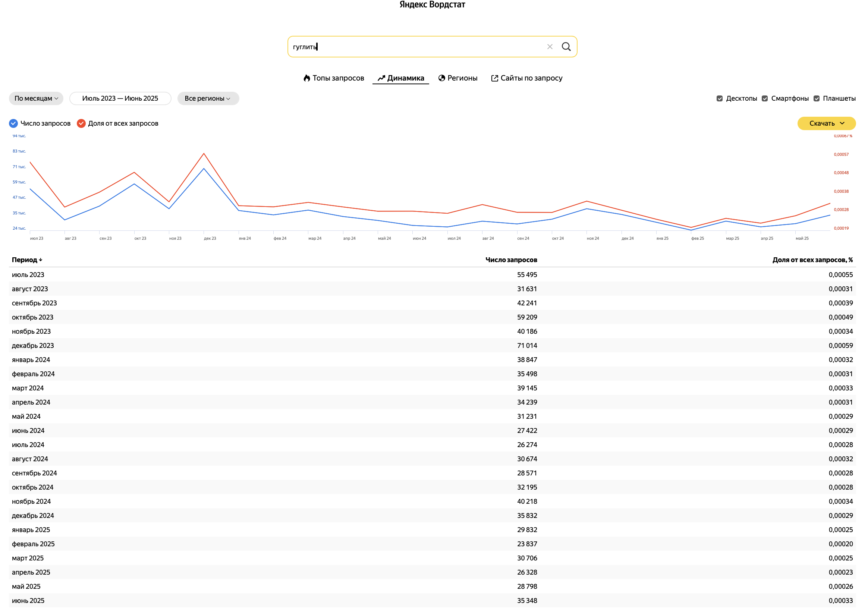This screenshot has height=616, width=868.
Task: Expand the По месяцам dropdown
Action: point(36,98)
